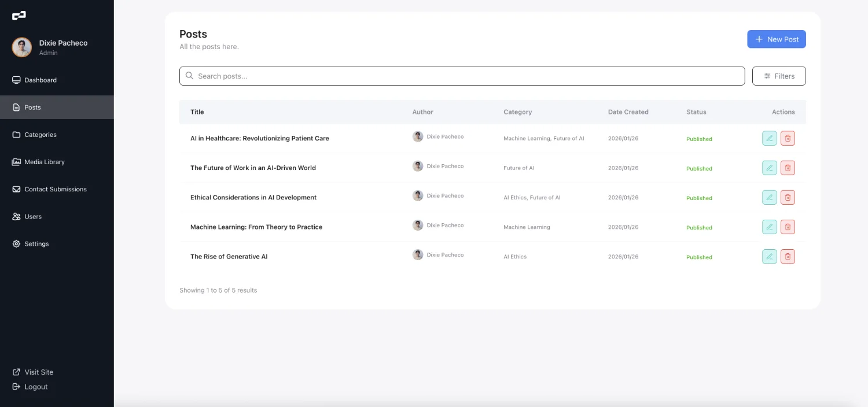
Task: Click the Categories folder icon
Action: click(x=16, y=135)
